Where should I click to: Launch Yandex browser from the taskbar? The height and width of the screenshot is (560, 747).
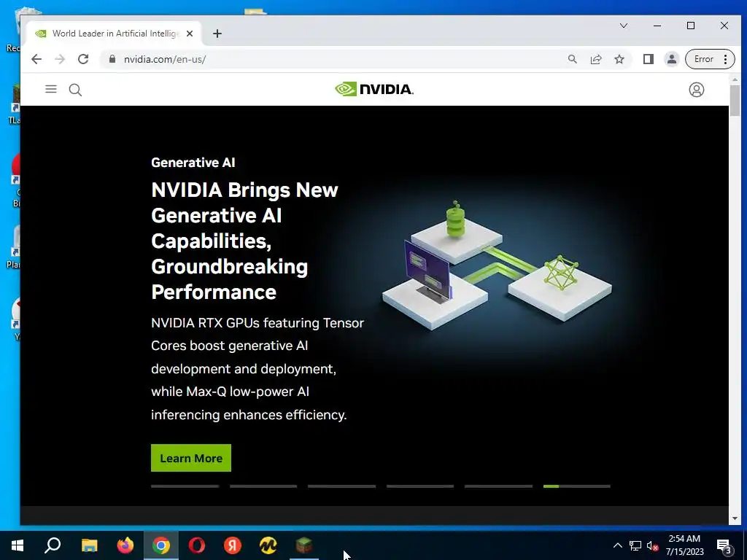(x=233, y=545)
